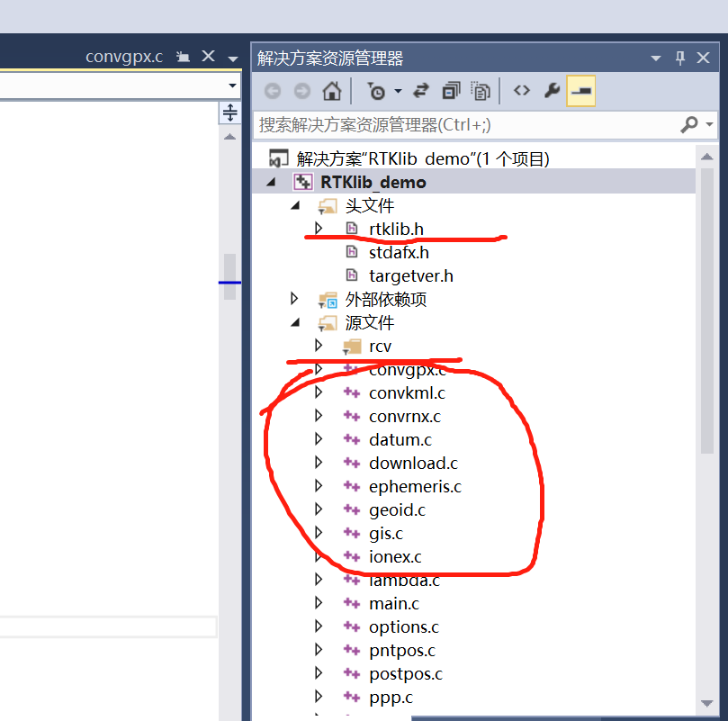Open the Solution Explorer panel menu arrow
The image size is (728, 721).
click(x=655, y=57)
